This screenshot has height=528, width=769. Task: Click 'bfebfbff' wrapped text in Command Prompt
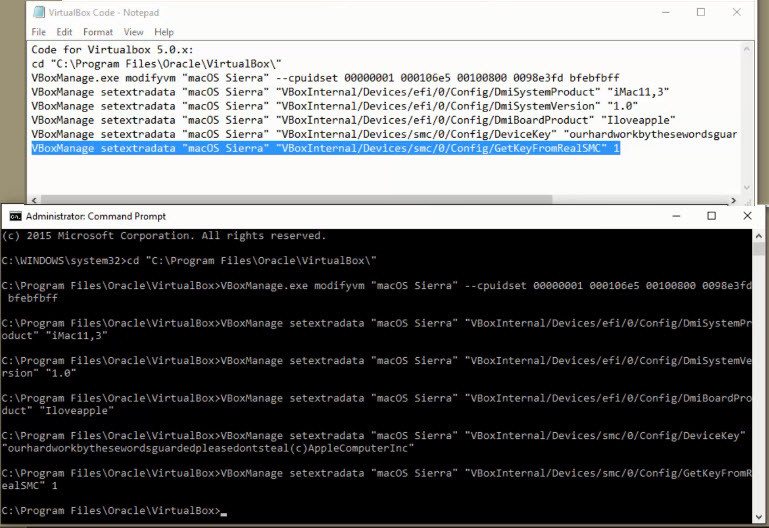[33, 298]
